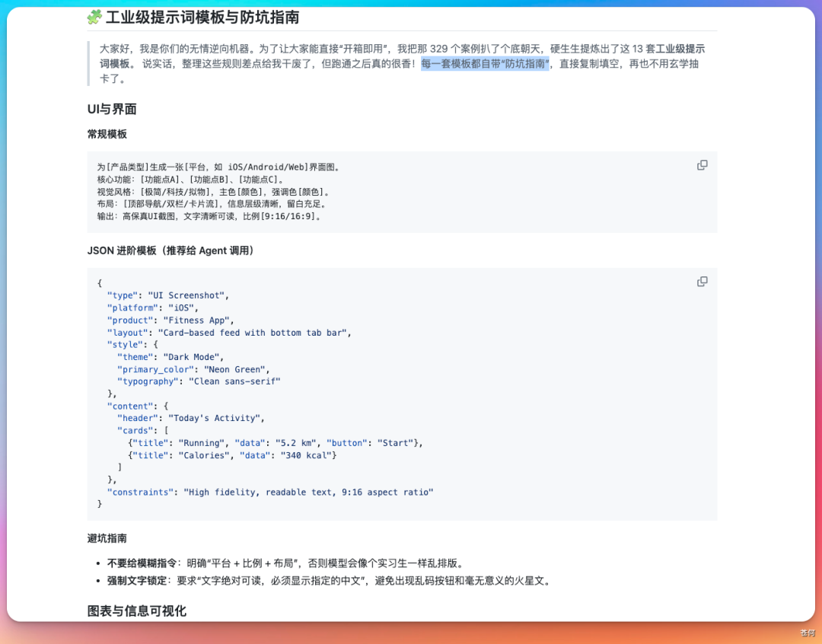Copy the JSON 进阶模板 code block
The width and height of the screenshot is (822, 644).
(x=702, y=282)
